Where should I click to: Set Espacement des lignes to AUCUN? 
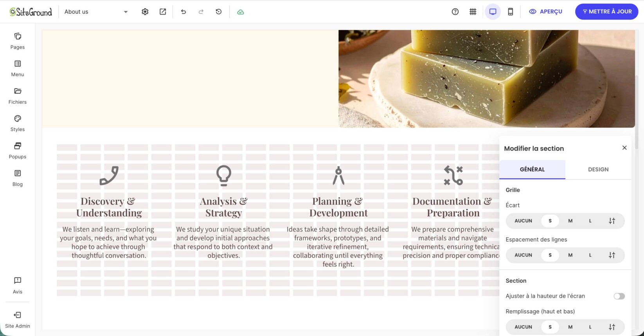click(x=523, y=255)
